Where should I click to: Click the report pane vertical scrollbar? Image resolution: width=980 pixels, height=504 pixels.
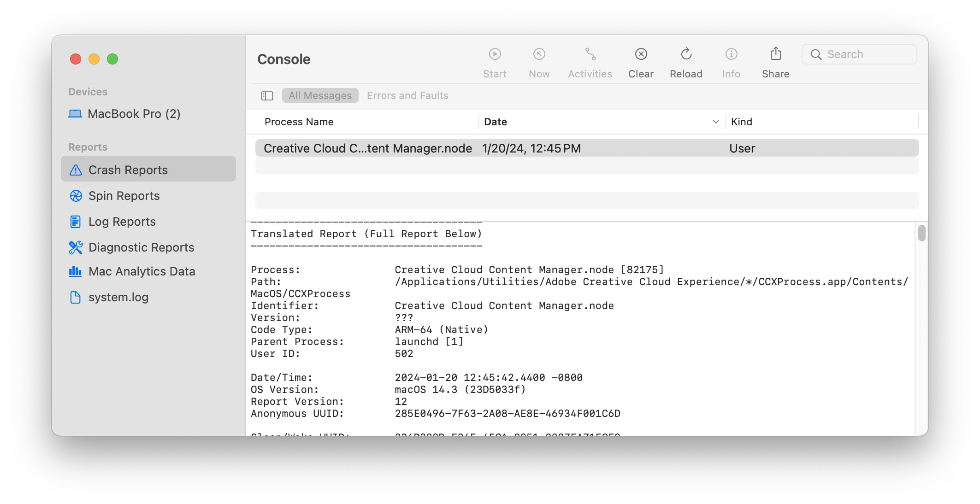pos(921,233)
